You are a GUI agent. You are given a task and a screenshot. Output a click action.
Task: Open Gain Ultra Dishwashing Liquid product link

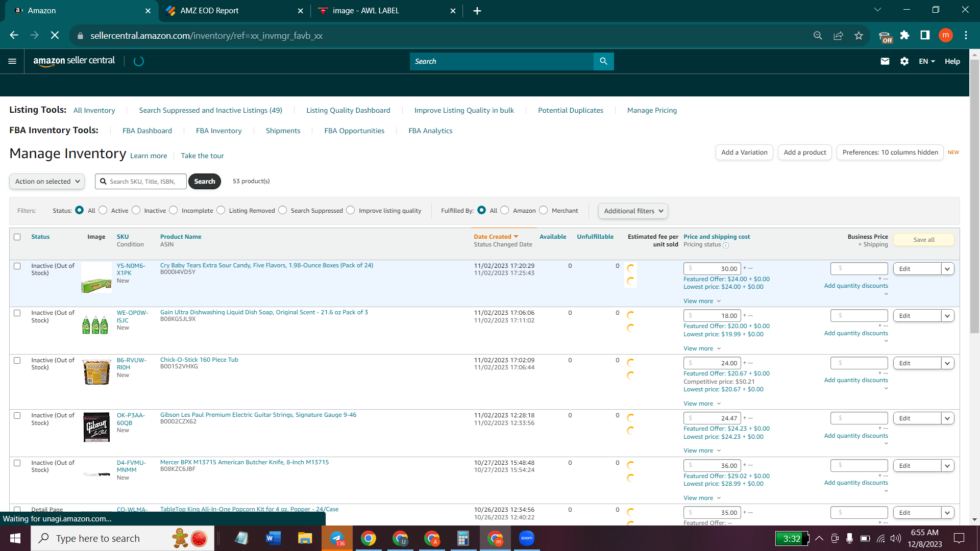click(264, 312)
